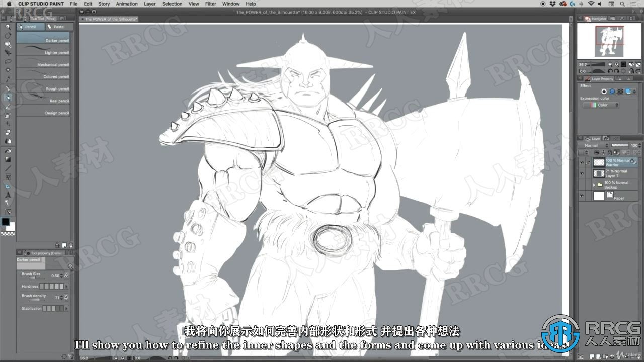Open the Animation menu
This screenshot has width=644, height=362.
point(127,4)
